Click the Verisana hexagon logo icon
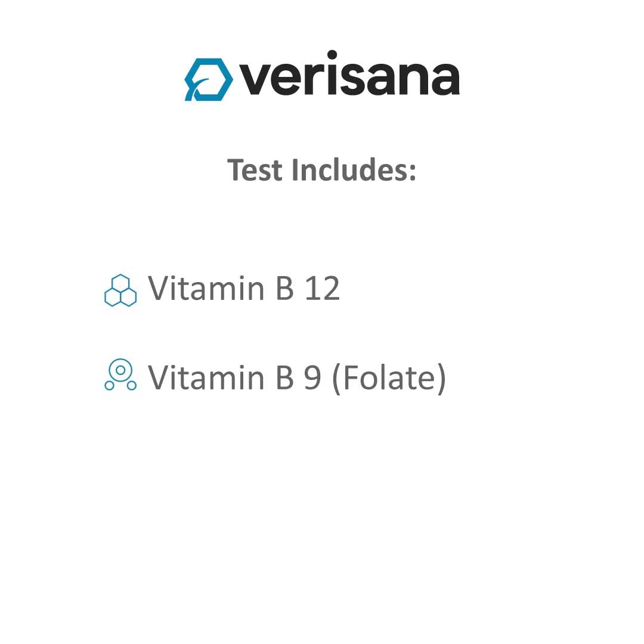The height and width of the screenshot is (644, 644). pos(208,79)
